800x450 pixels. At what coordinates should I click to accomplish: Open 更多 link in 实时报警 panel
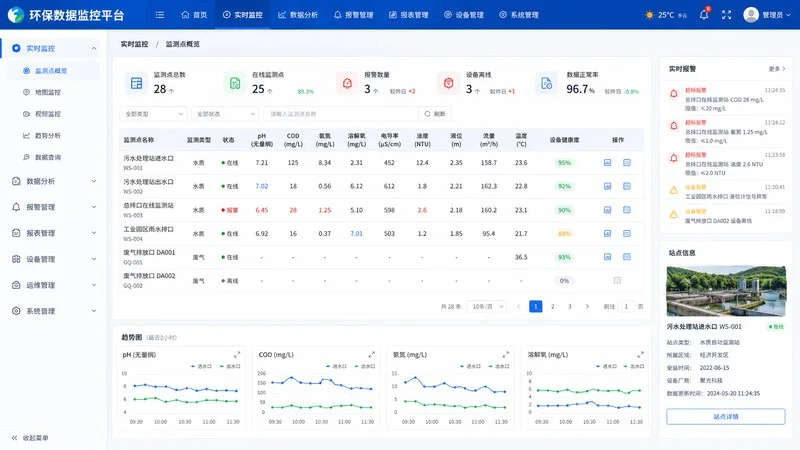(777, 69)
